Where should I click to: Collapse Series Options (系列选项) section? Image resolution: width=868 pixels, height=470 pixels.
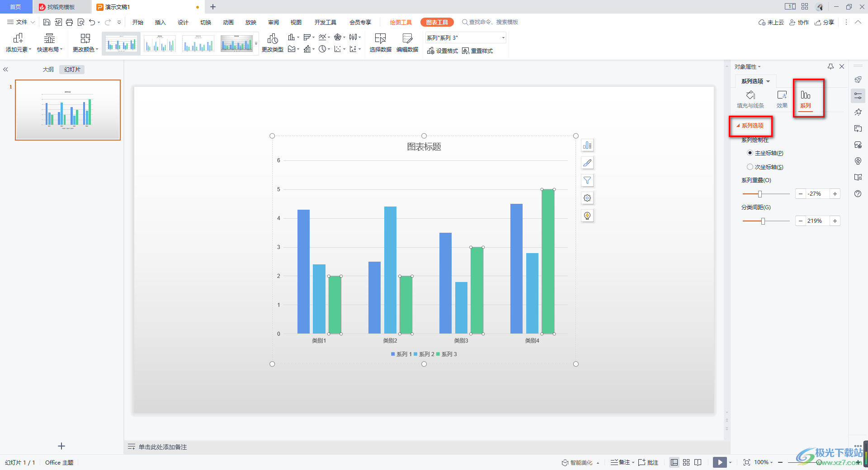tap(750, 126)
